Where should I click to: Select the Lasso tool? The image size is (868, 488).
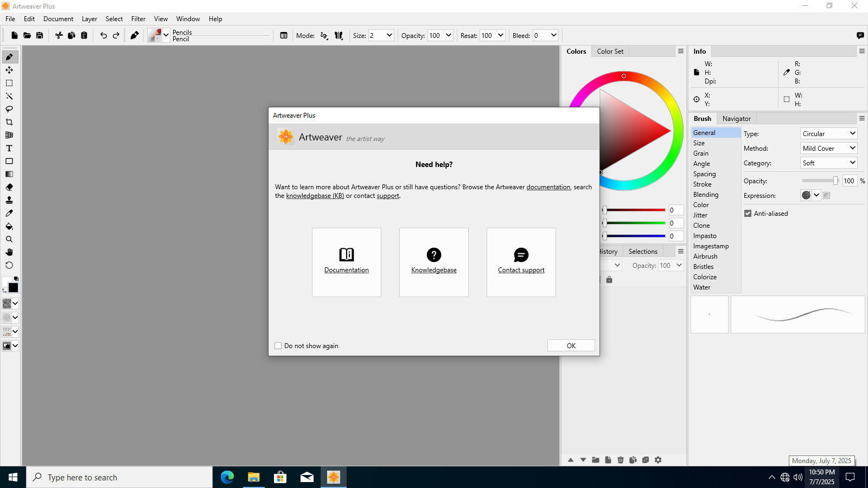(9, 109)
